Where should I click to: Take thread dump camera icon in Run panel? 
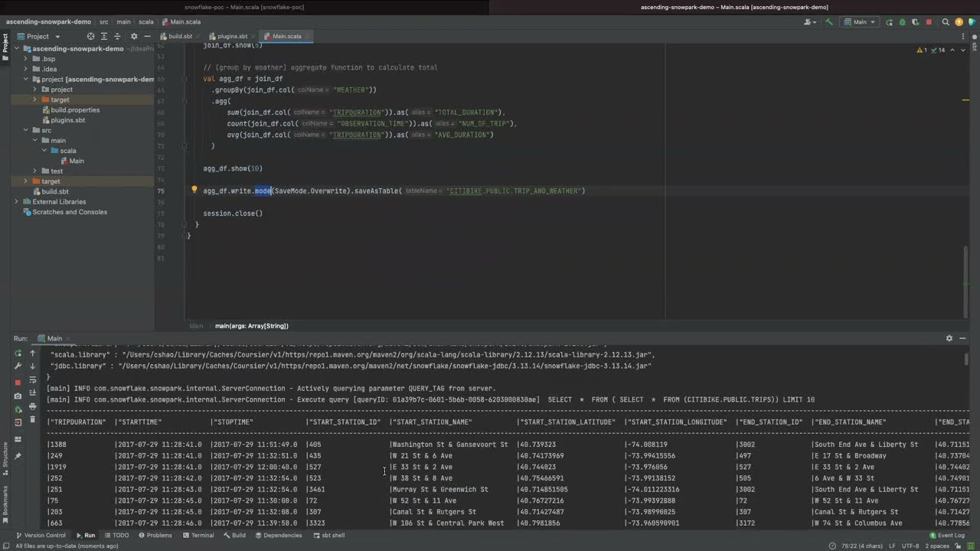[18, 396]
